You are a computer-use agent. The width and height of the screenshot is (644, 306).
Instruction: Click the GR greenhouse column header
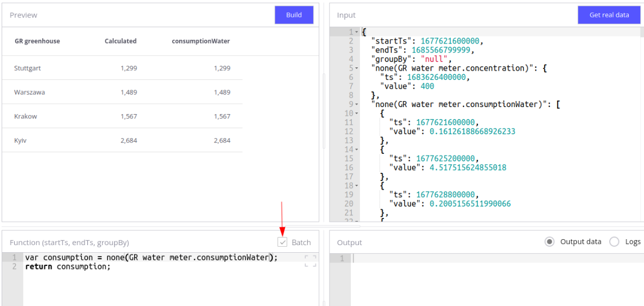click(37, 41)
